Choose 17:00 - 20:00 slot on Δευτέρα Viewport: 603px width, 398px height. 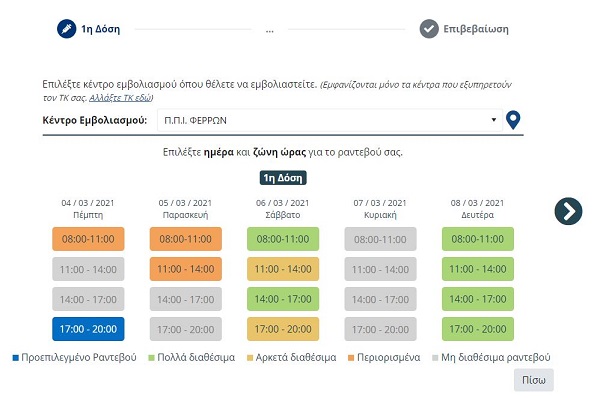pyautogui.click(x=478, y=329)
